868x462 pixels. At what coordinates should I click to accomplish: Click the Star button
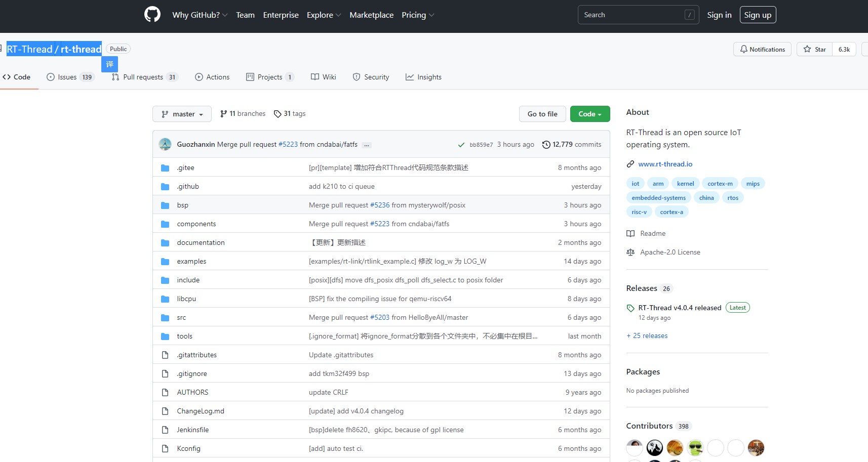(814, 49)
